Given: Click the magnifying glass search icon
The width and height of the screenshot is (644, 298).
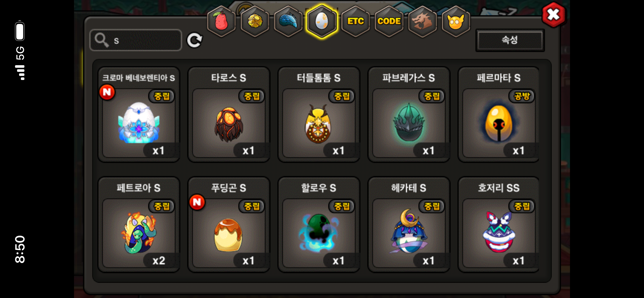Looking at the screenshot, I should tap(102, 40).
